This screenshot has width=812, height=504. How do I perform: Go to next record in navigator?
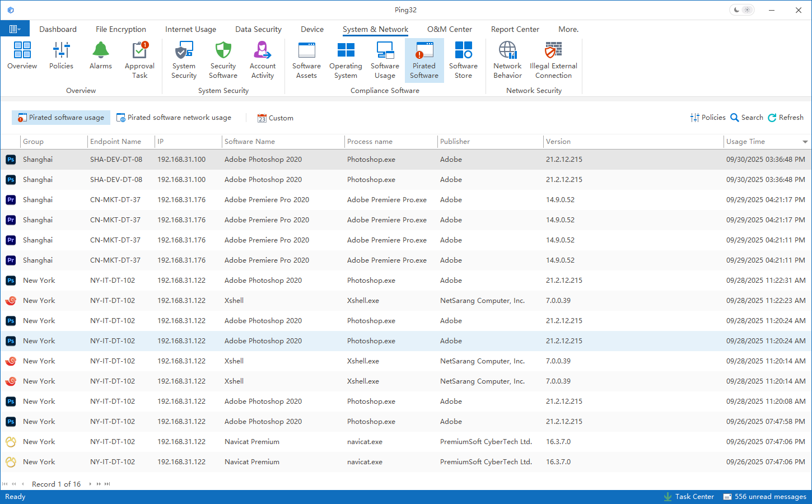(90, 484)
